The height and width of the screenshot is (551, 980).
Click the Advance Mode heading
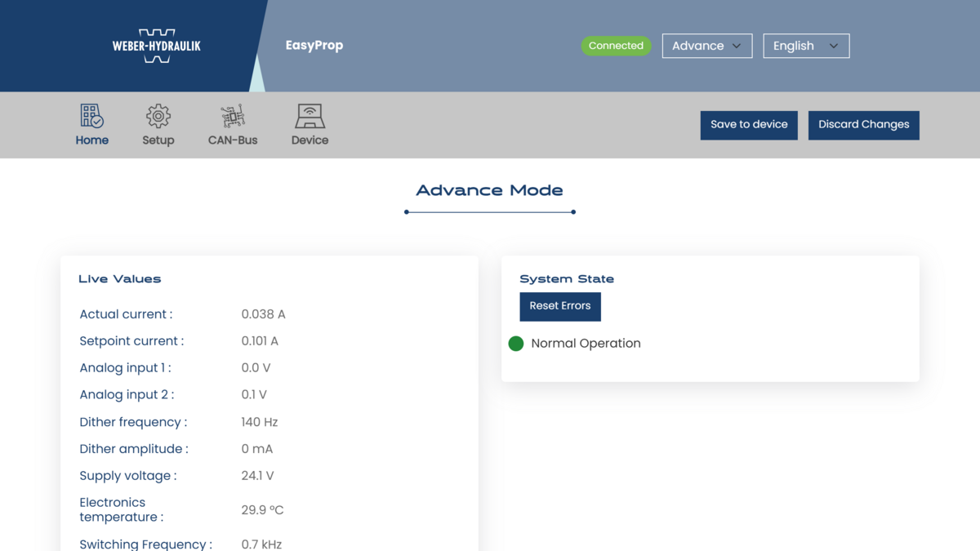coord(490,190)
